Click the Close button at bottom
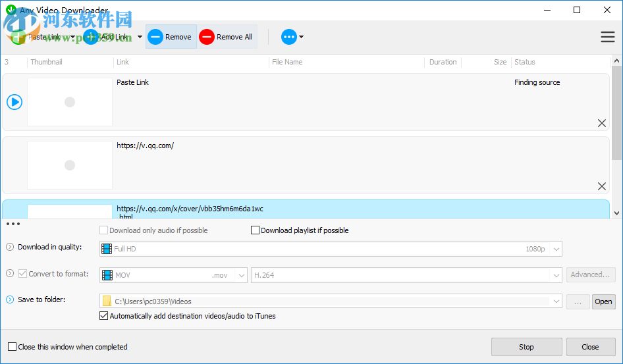Viewport: 623px width, 364px height. pyautogui.click(x=590, y=347)
